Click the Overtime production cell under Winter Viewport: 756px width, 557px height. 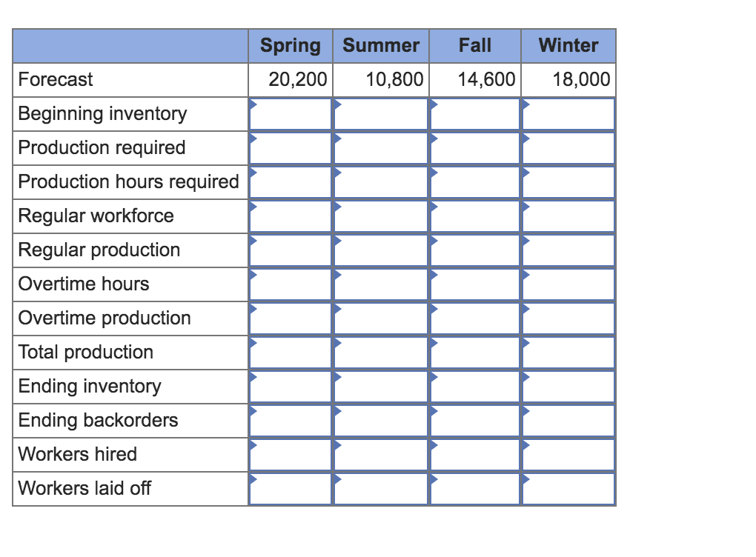tap(568, 318)
